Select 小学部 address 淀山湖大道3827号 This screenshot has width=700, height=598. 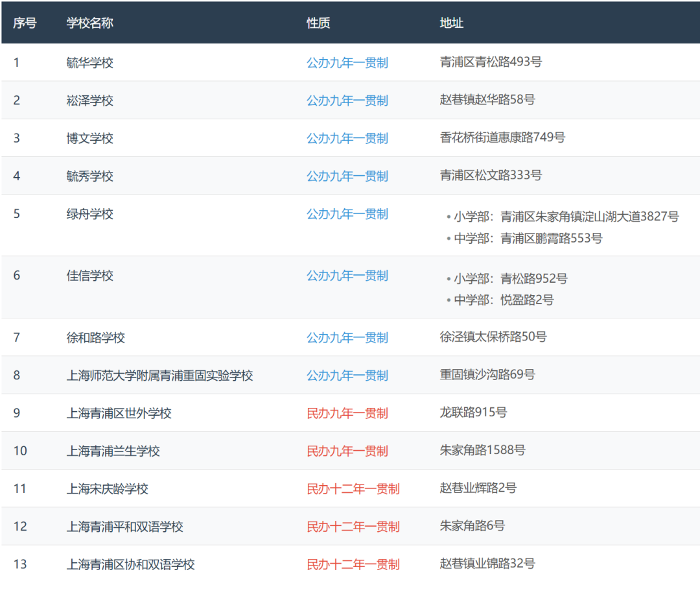pyautogui.click(x=566, y=217)
